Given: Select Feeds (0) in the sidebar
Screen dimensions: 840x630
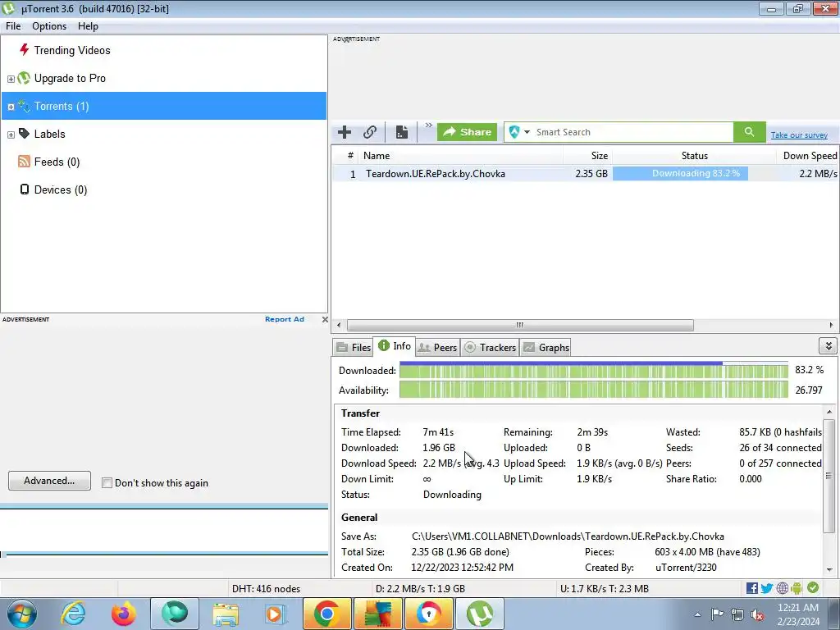Looking at the screenshot, I should (x=57, y=162).
